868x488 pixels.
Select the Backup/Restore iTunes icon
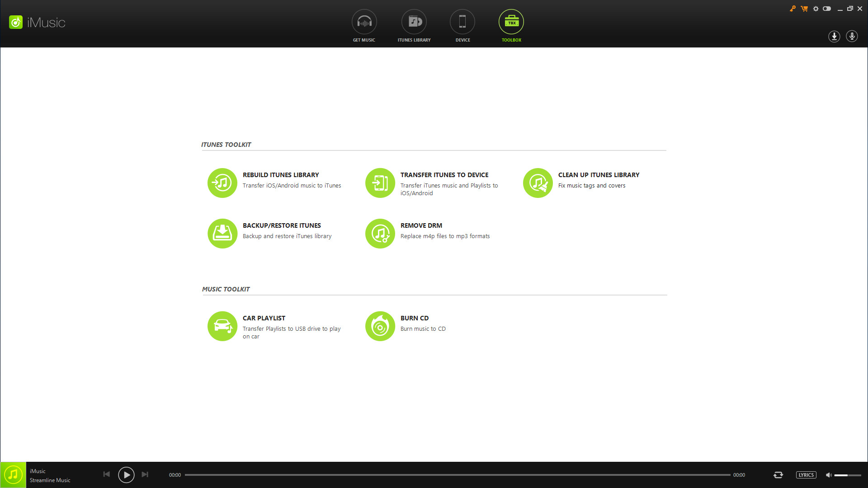click(222, 234)
